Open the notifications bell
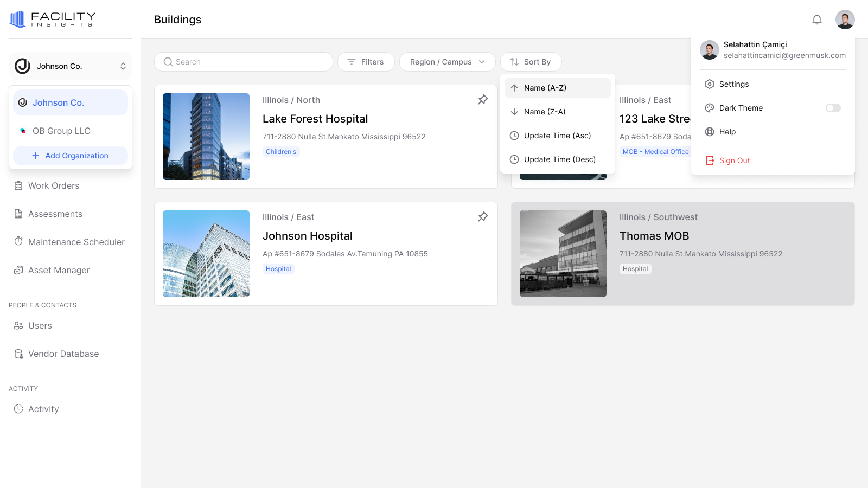The image size is (868, 488). click(817, 20)
